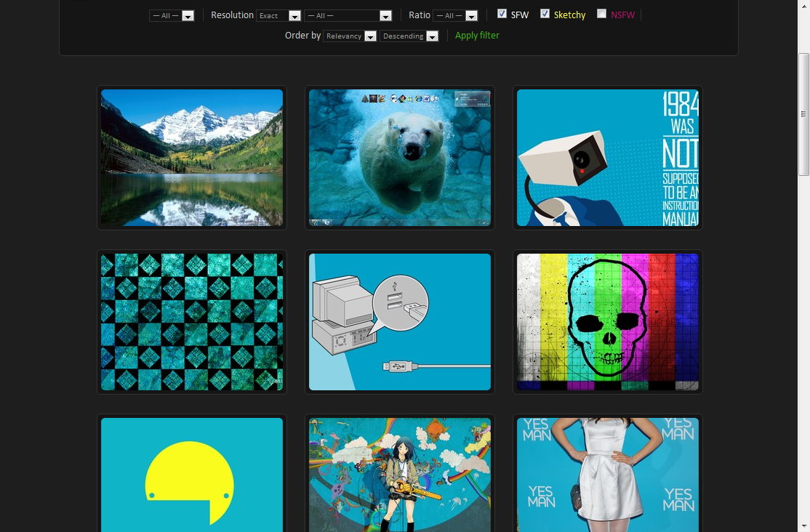Open the color bars skull wallpaper

coord(608,322)
